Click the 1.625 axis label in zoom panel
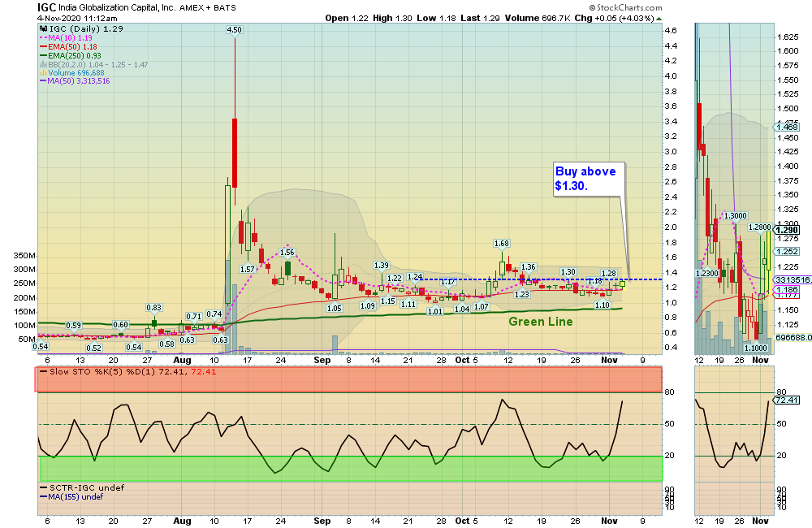This screenshot has width=812, height=528. pos(788,37)
